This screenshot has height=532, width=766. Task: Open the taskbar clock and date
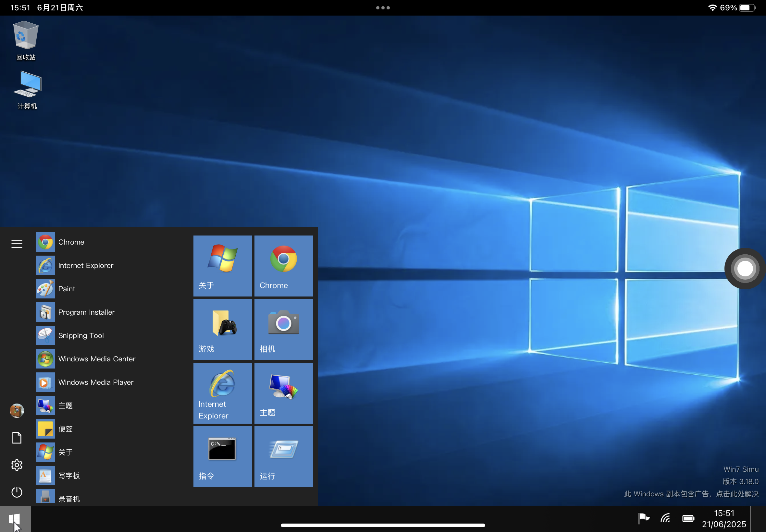point(724,519)
